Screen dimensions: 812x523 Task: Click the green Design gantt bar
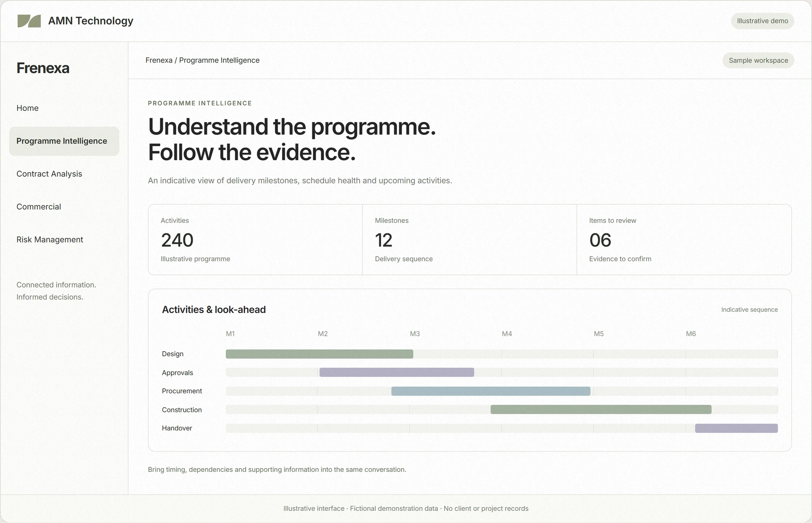pyautogui.click(x=320, y=354)
